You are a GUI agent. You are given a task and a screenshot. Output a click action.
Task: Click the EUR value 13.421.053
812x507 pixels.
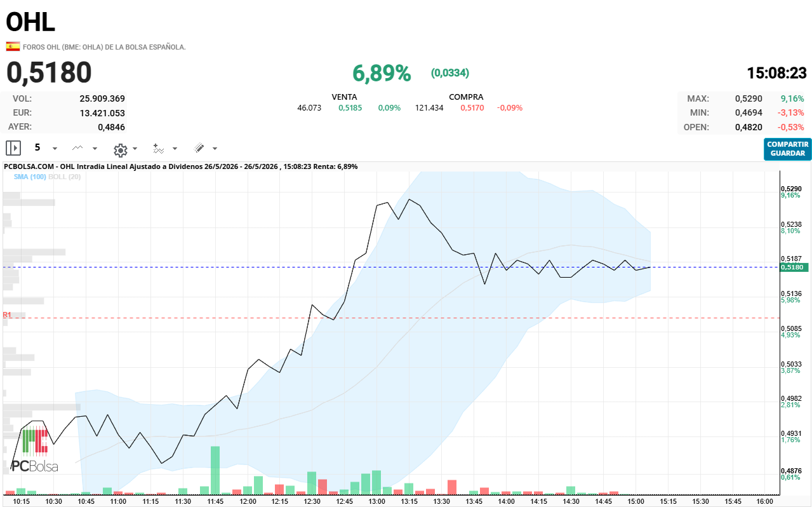point(102,113)
